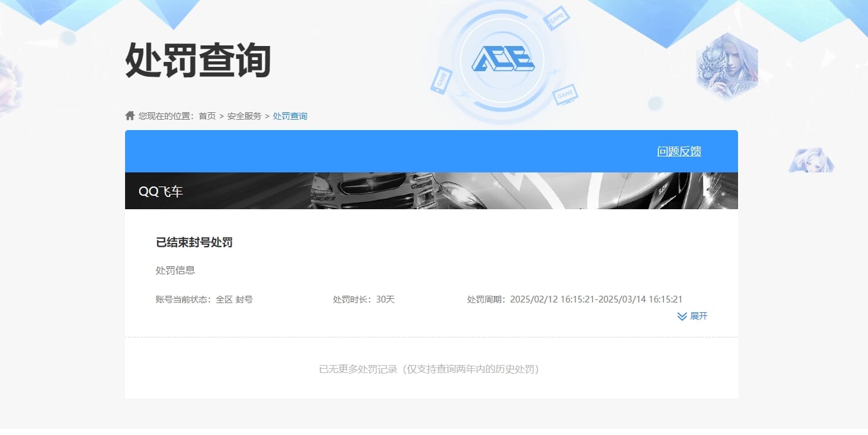The image size is (868, 435).
Task: Click the ACE logo icon
Action: point(503,59)
